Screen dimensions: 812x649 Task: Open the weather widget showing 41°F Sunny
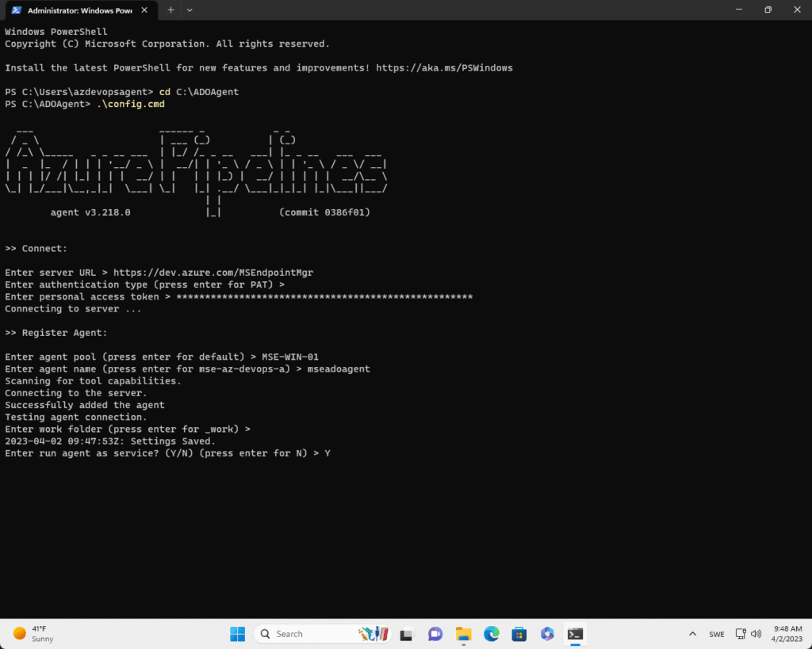(33, 634)
